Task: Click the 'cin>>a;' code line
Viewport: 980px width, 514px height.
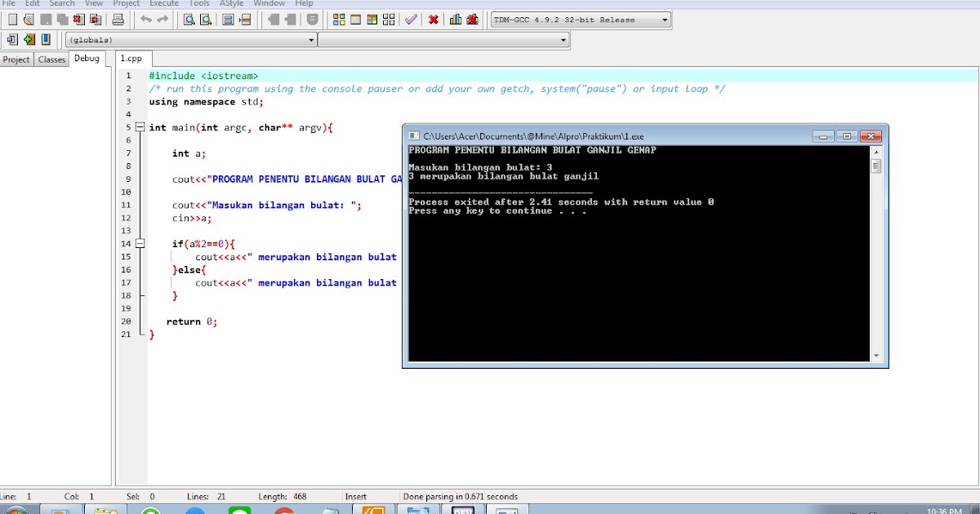Action: (x=192, y=218)
